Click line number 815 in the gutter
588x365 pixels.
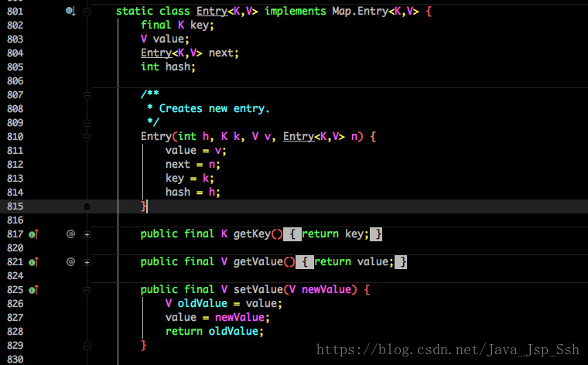point(15,206)
